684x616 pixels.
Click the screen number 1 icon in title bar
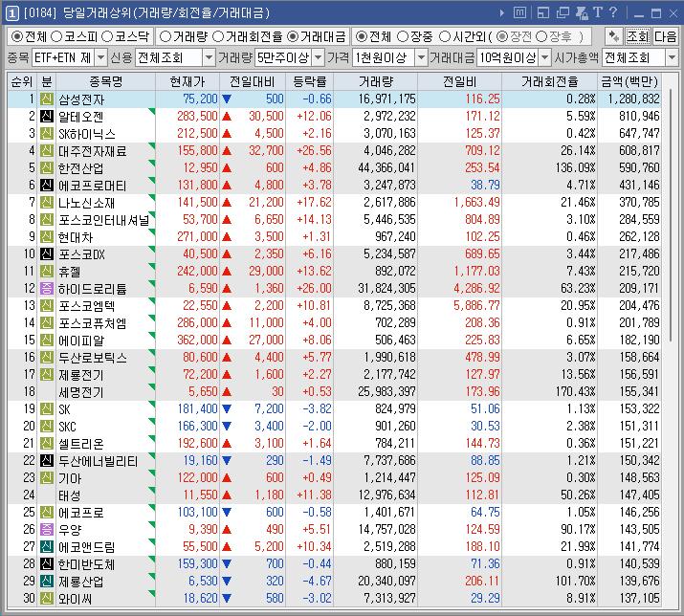coord(11,13)
